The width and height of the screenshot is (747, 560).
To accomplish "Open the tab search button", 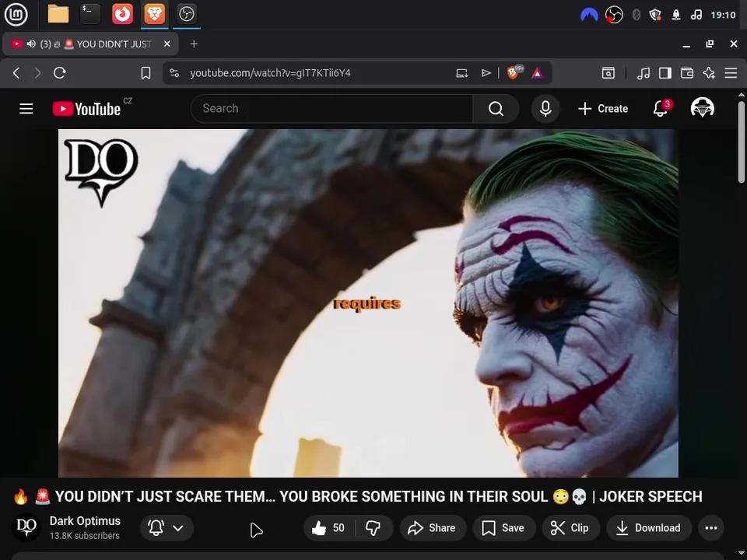I will (608, 73).
